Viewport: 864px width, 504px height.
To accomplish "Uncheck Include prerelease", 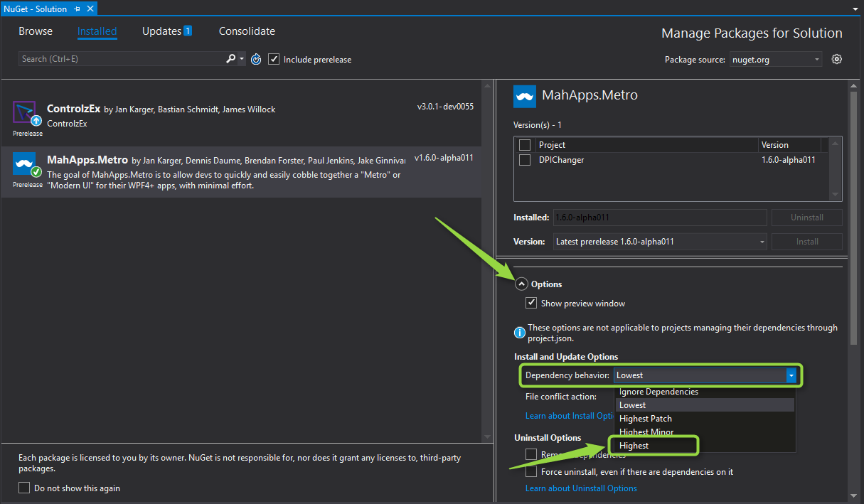I will (x=274, y=59).
